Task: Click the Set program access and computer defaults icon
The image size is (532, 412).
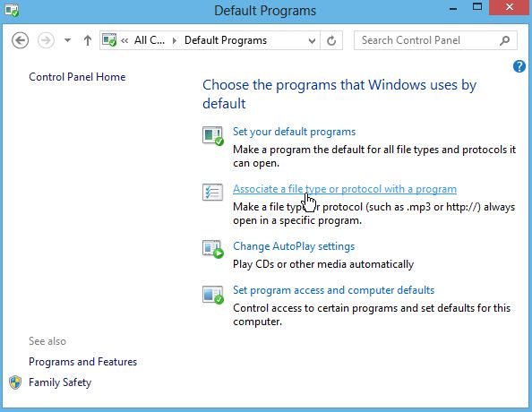Action: pos(213,295)
